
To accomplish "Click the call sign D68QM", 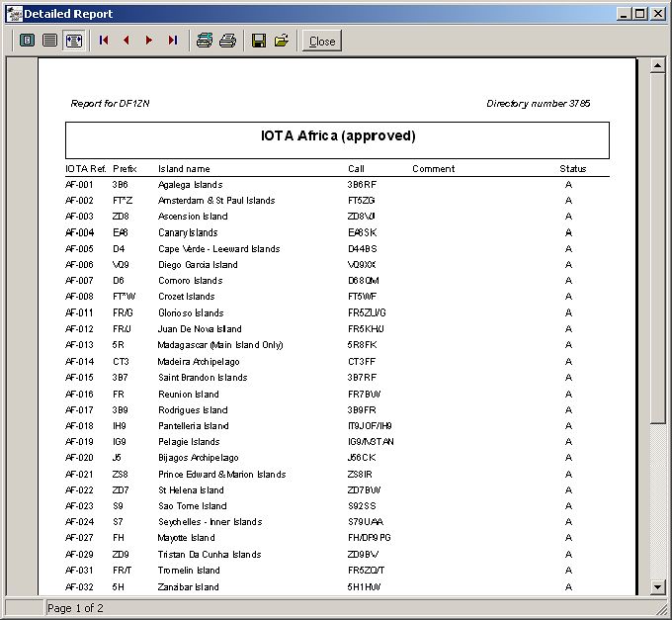I will coord(364,281).
